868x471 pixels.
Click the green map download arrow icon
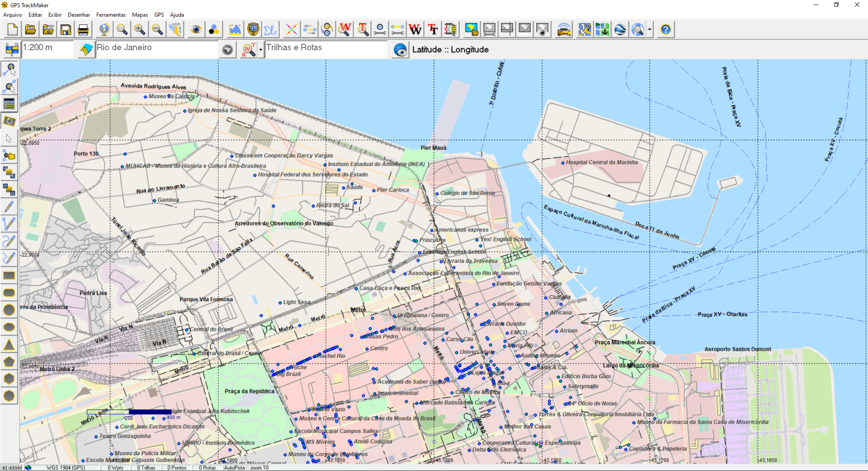(602, 29)
